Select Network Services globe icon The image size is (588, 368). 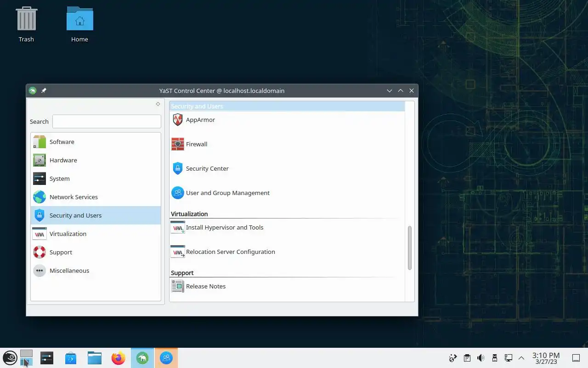point(40,197)
